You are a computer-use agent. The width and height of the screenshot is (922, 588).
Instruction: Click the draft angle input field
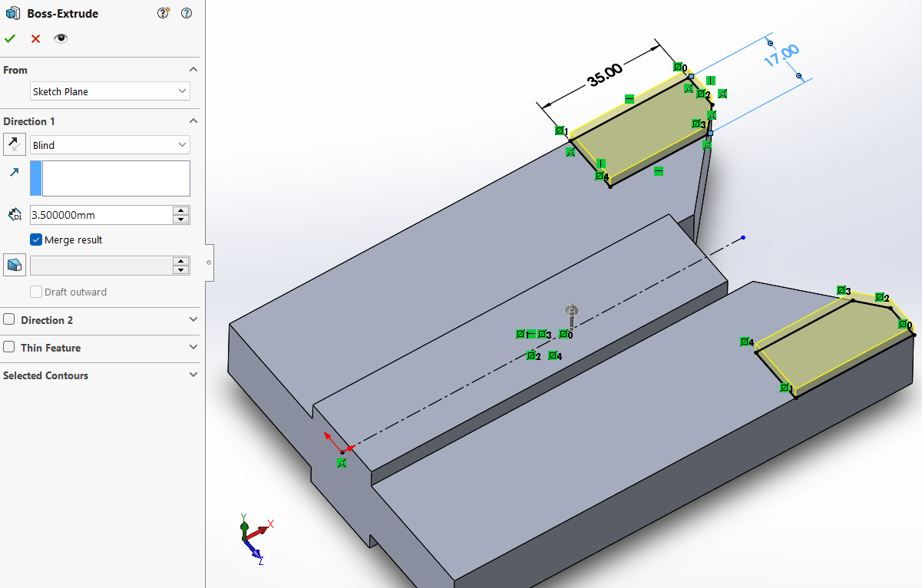[x=101, y=266]
